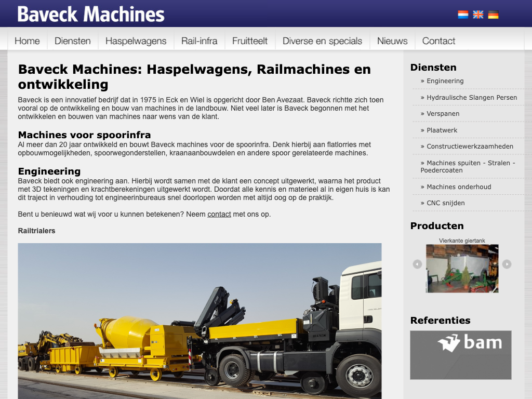
Task: Show previous product in carousel
Action: click(417, 264)
